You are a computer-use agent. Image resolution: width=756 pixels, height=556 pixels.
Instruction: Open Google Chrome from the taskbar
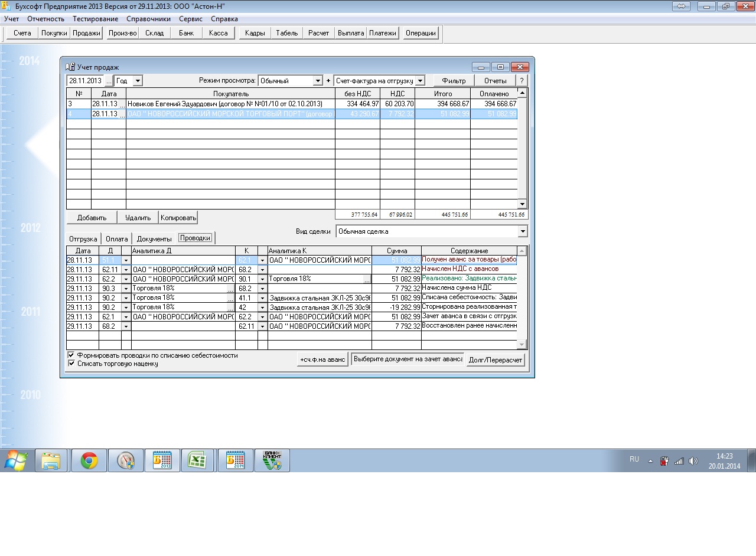tap(89, 460)
